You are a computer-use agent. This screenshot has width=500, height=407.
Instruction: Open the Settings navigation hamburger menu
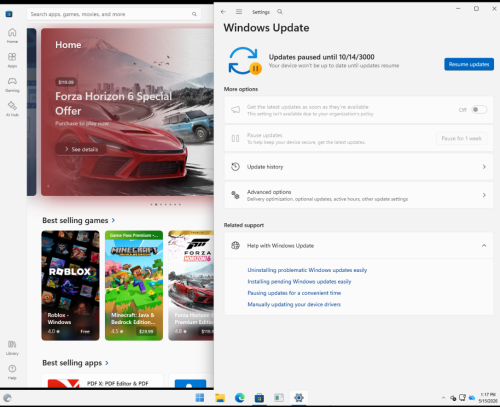point(239,12)
